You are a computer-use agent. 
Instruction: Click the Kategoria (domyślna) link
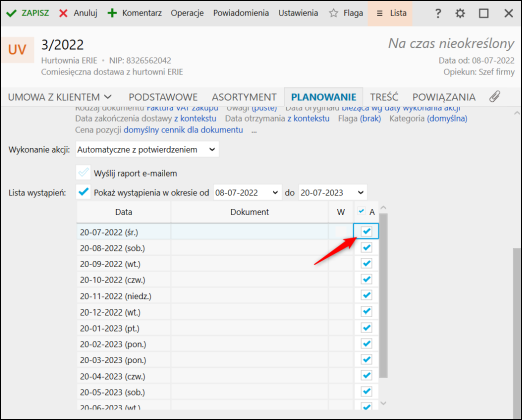(x=447, y=119)
